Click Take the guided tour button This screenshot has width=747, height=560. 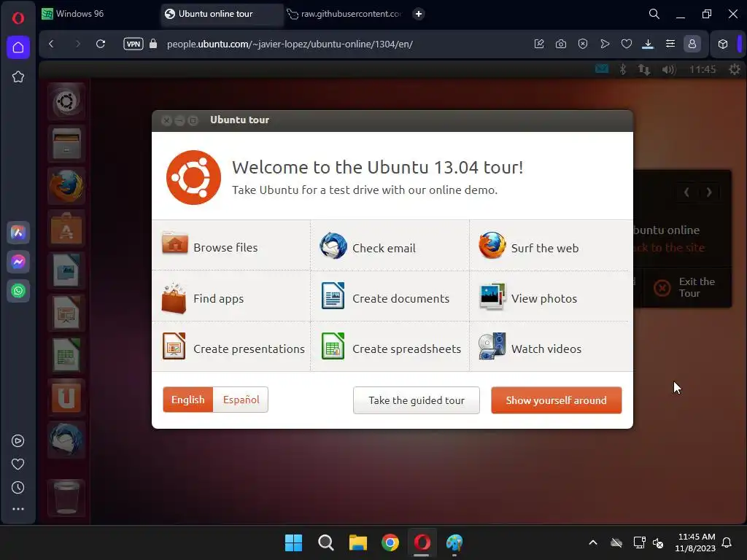[x=417, y=400]
